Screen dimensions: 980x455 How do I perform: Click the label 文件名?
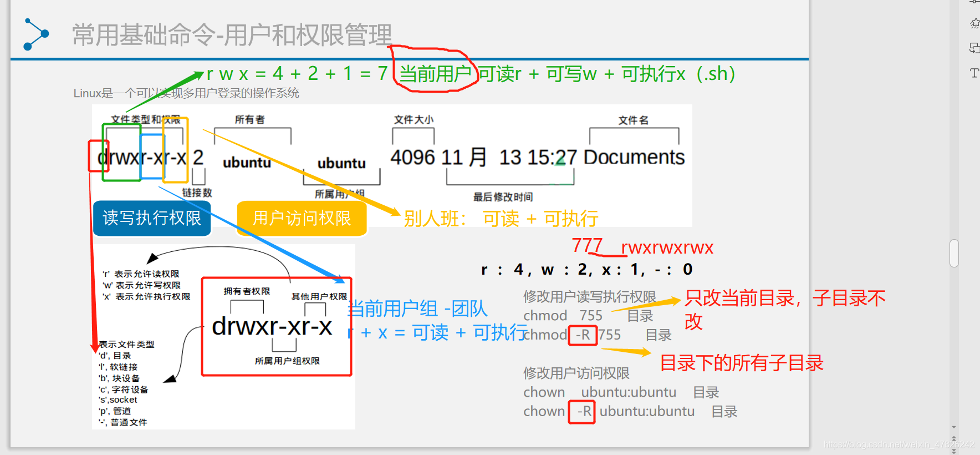point(634,120)
